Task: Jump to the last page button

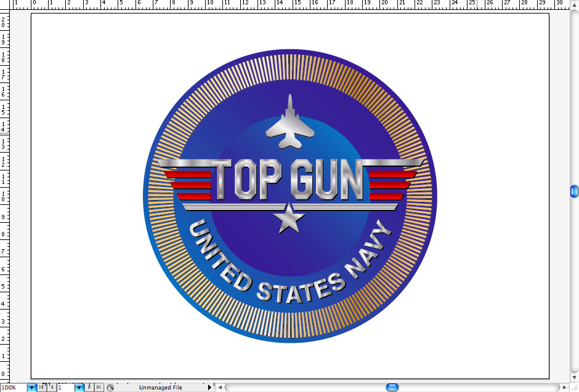Action: [99, 388]
